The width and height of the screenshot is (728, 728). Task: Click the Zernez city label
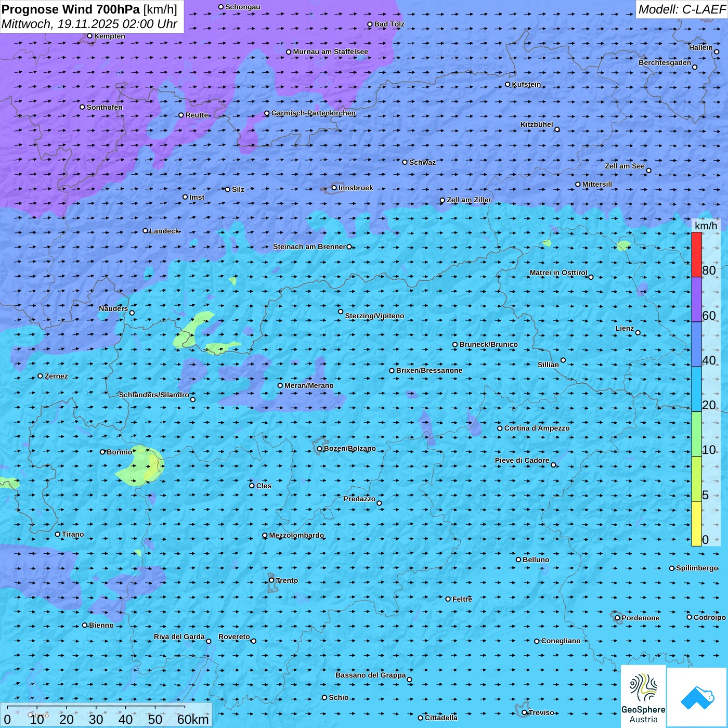point(56,376)
